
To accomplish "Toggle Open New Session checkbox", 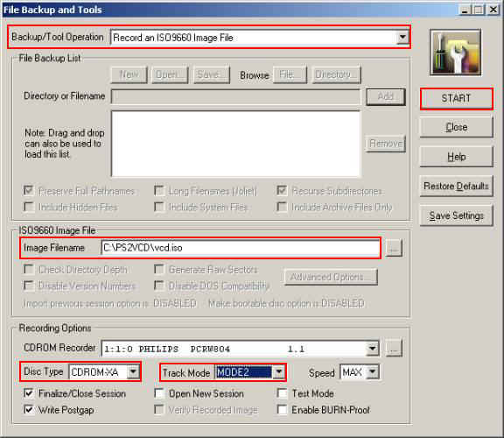I will click(159, 393).
